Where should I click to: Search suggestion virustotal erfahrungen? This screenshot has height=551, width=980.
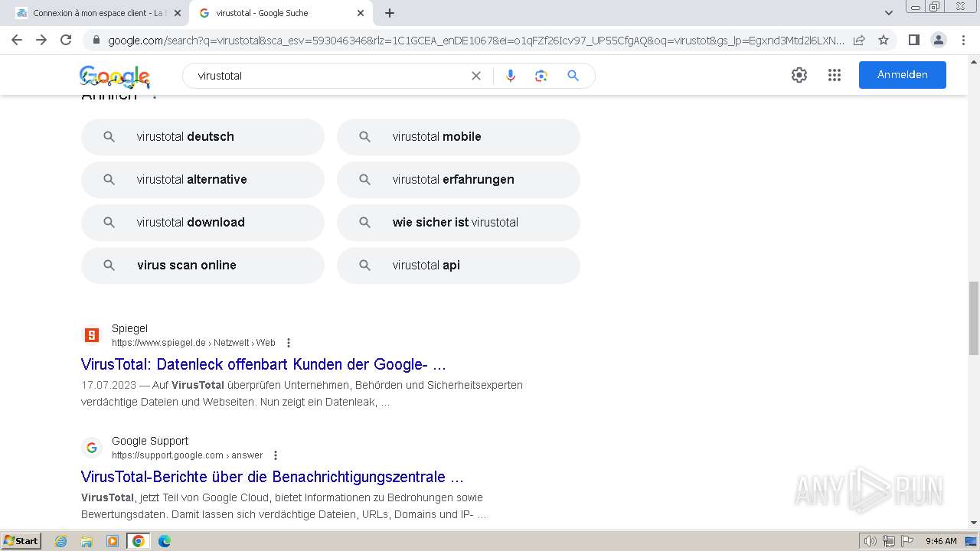(459, 180)
